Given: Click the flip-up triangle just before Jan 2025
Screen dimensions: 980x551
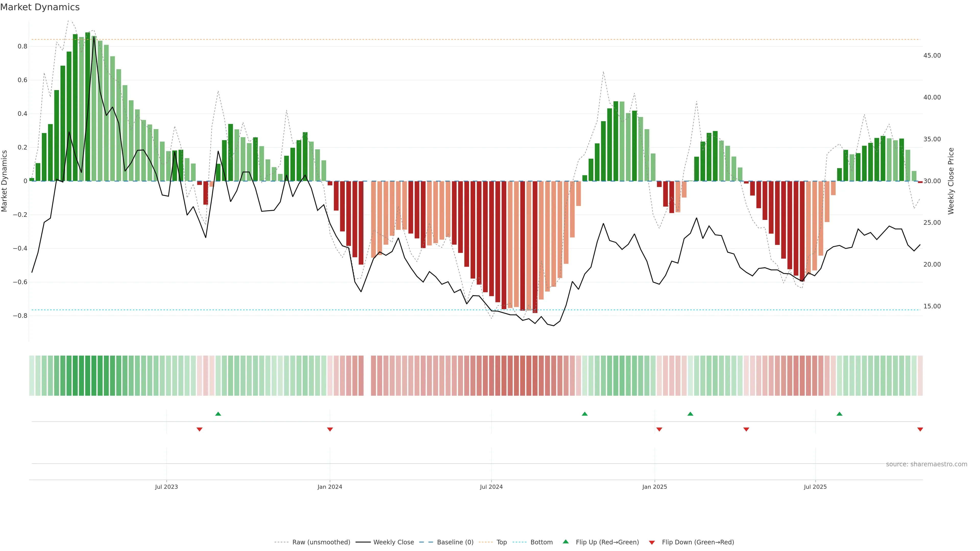Looking at the screenshot, I should pyautogui.click(x=585, y=414).
